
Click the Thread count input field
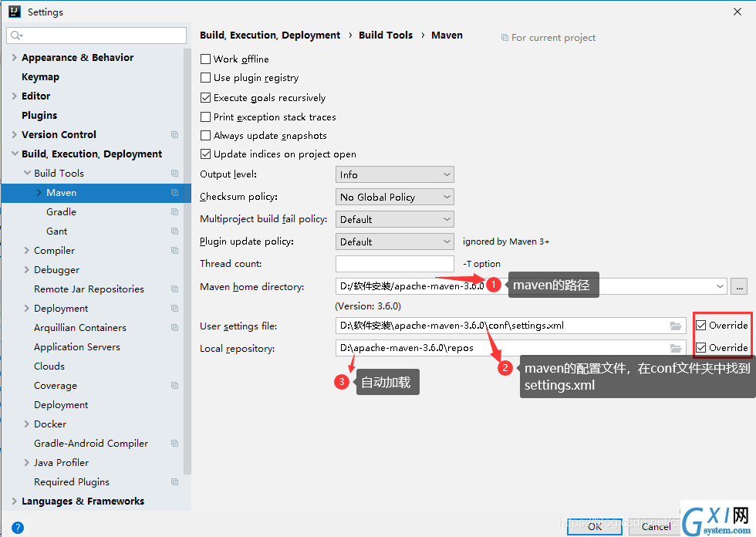point(395,264)
